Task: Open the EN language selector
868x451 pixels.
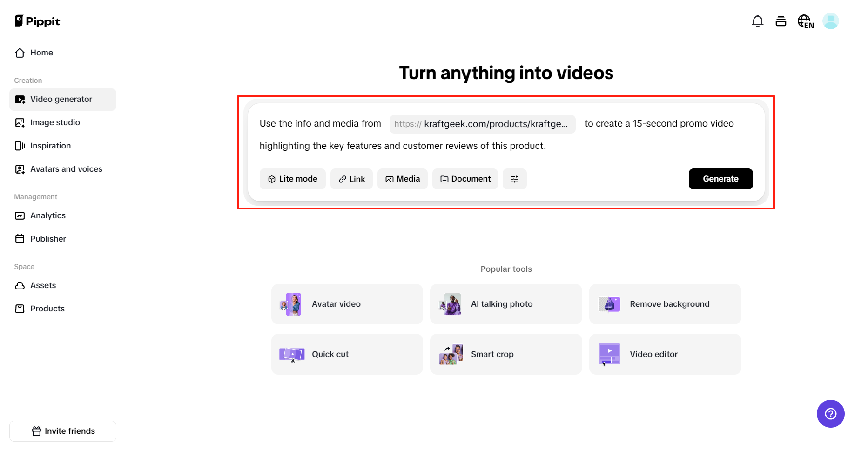Action: pyautogui.click(x=806, y=21)
